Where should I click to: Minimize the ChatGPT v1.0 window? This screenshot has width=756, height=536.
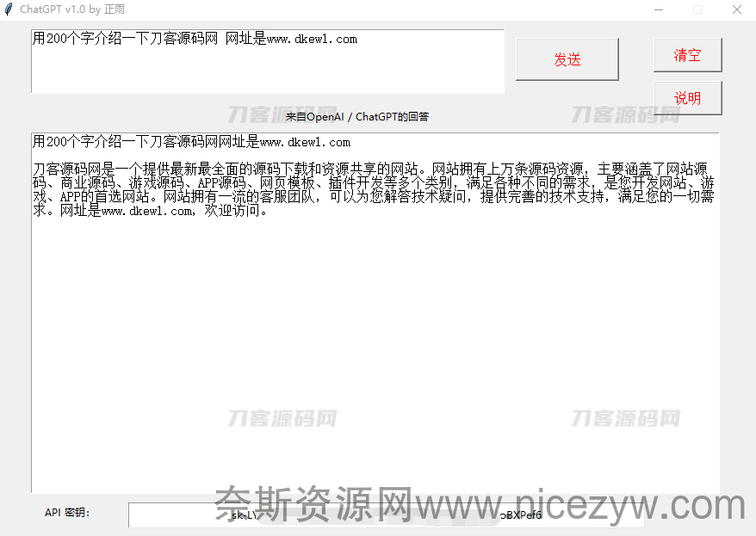pos(659,9)
